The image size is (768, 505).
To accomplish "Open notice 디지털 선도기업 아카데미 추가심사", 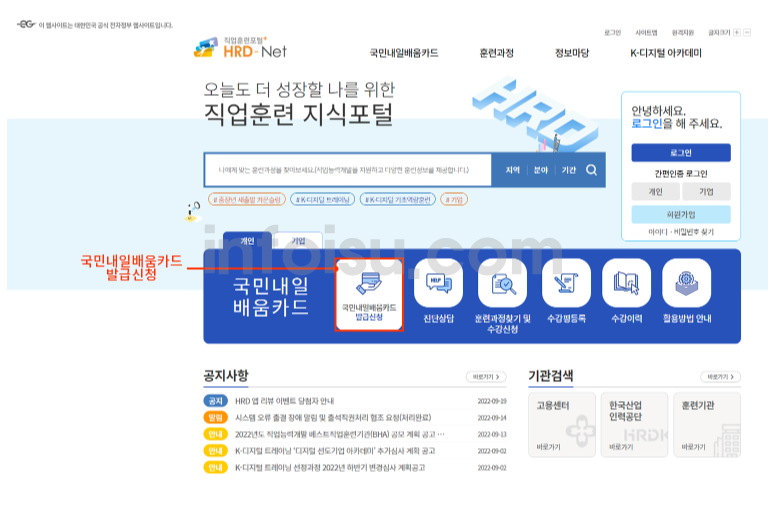I will (x=335, y=451).
